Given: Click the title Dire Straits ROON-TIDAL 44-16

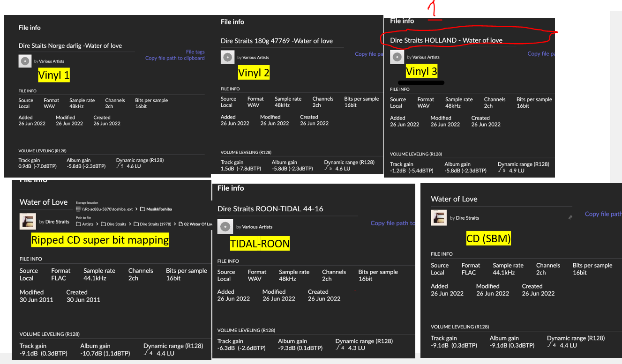Looking at the screenshot, I should point(270,208).
